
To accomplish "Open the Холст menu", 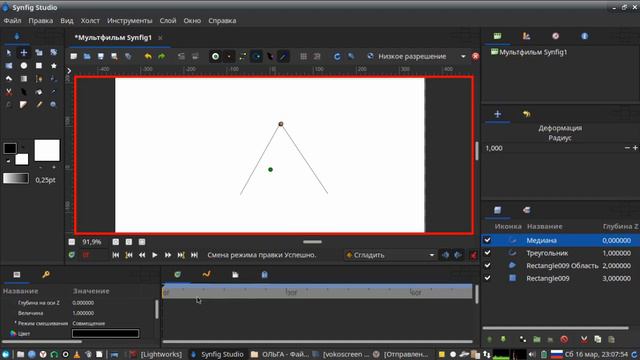I will pyautogui.click(x=90, y=20).
